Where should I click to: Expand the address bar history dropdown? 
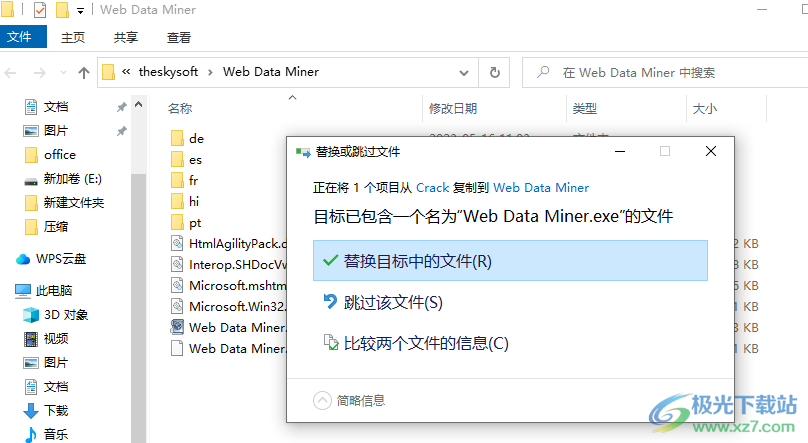coord(464,73)
